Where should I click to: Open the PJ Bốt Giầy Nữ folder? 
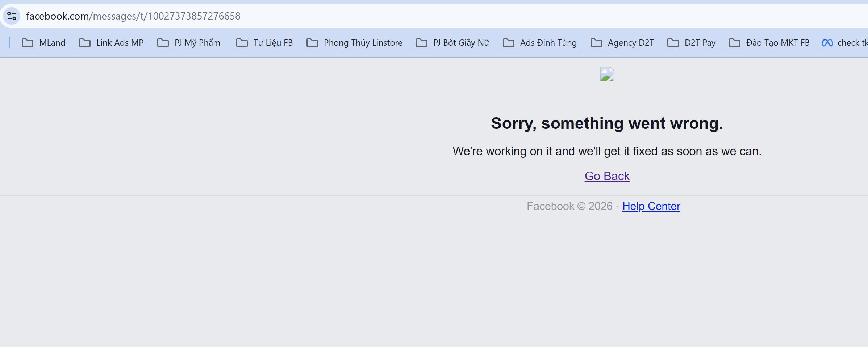(x=453, y=43)
